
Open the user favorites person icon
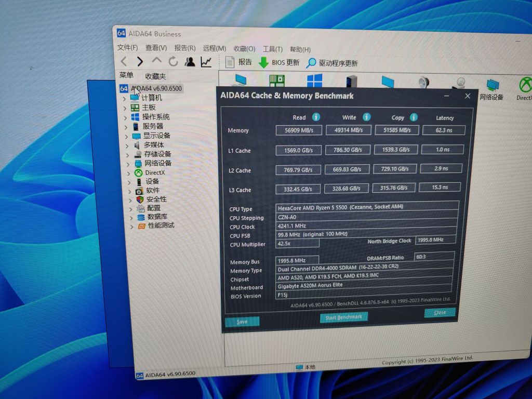click(190, 62)
